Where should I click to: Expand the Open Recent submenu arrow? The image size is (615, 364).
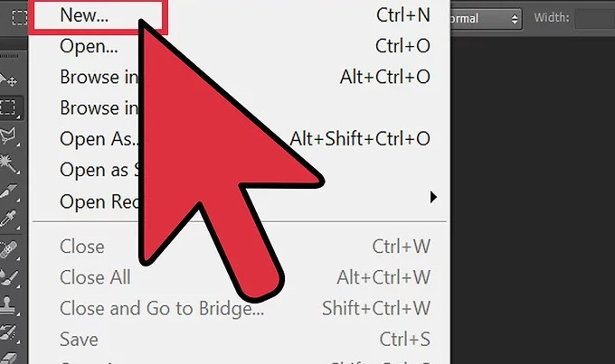click(433, 197)
